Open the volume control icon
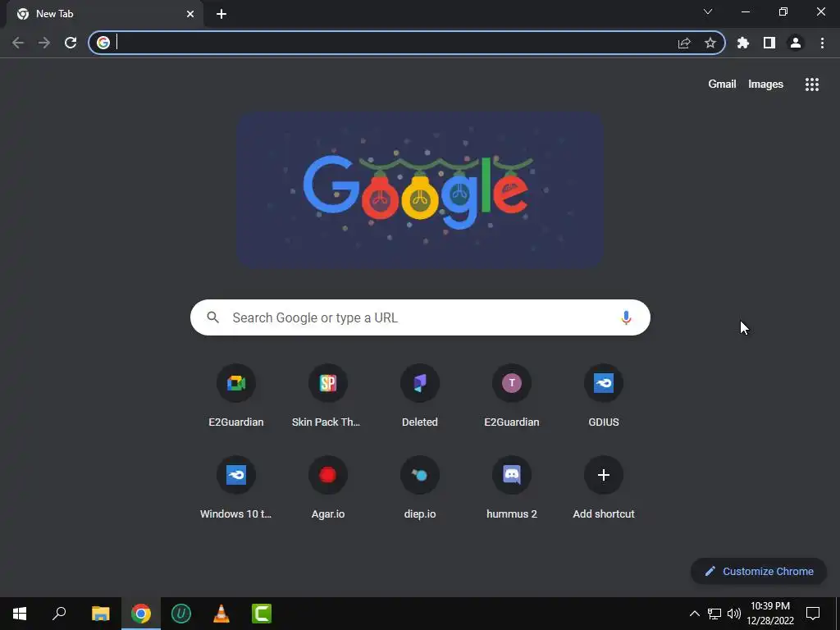Viewport: 840px width, 630px height. (734, 614)
